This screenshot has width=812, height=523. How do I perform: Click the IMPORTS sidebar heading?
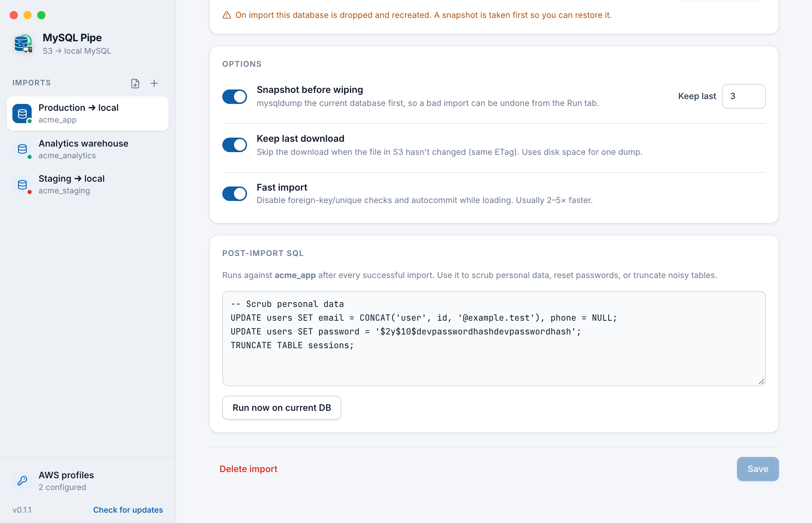[x=32, y=83]
